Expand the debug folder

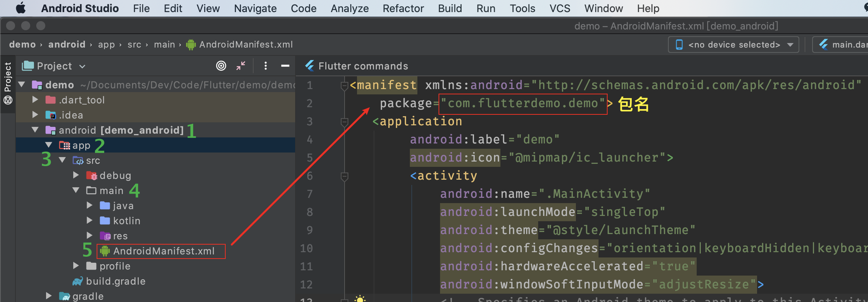(76, 175)
